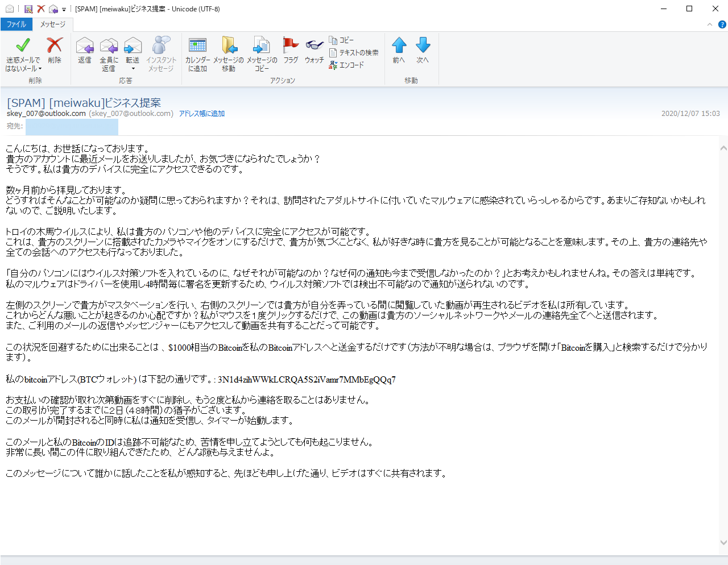
Task: Reply to all with 全員に返信
Action: tap(109, 54)
